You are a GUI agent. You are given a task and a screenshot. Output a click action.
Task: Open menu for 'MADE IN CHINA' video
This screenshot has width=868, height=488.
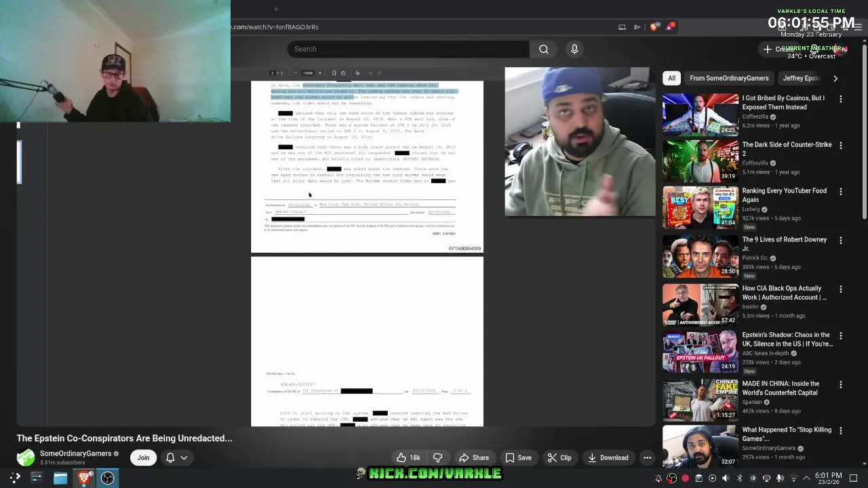841,384
